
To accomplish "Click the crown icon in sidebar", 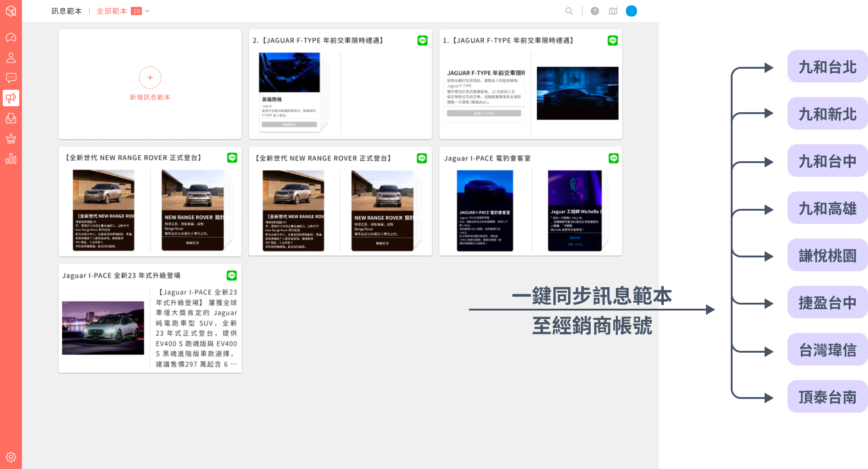I will 11,138.
